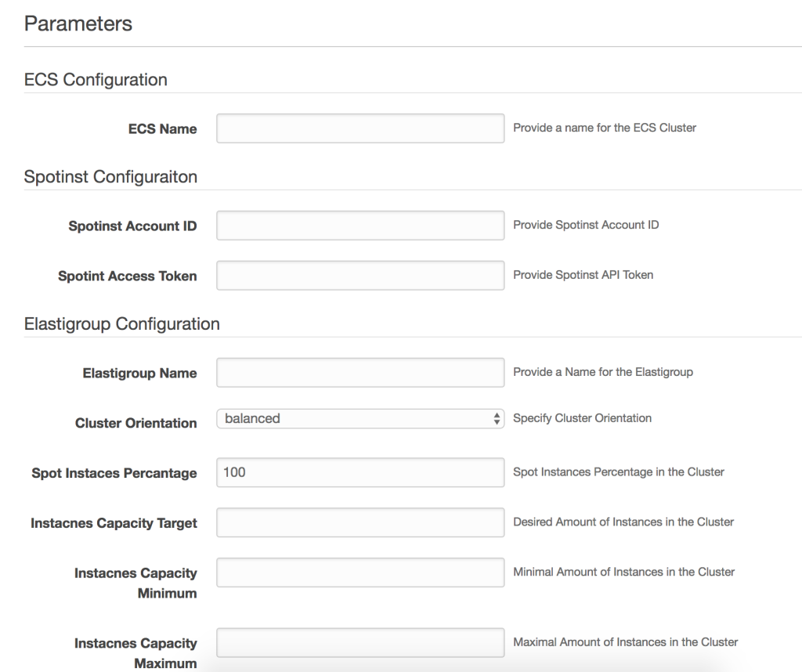Screen dimensions: 802x672
Task: Click the up-down arrows on the balanced selector
Action: pos(496,419)
